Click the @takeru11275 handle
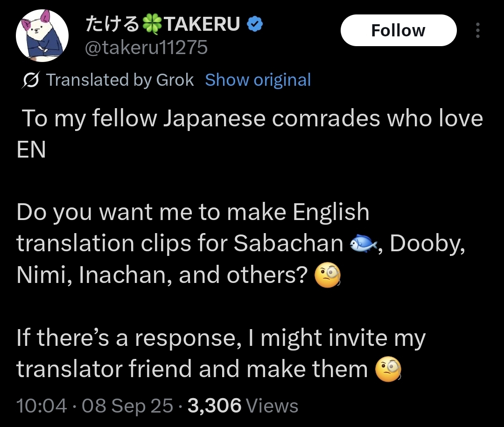 tap(146, 47)
